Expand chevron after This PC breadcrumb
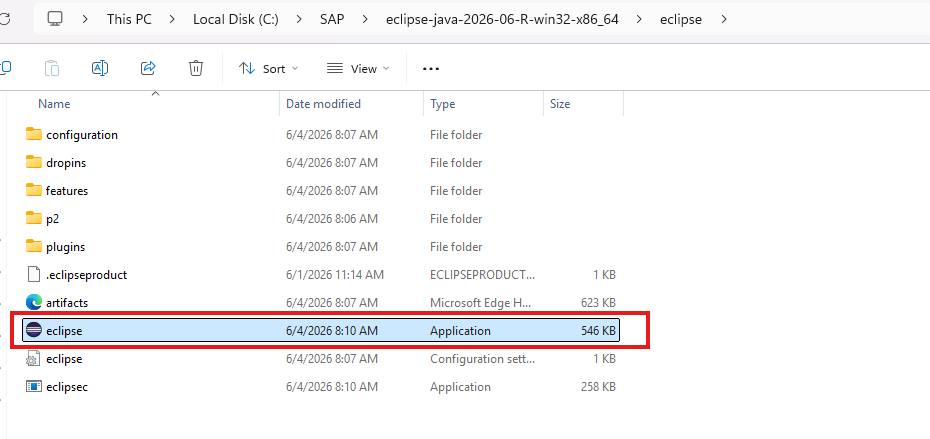 [x=172, y=19]
